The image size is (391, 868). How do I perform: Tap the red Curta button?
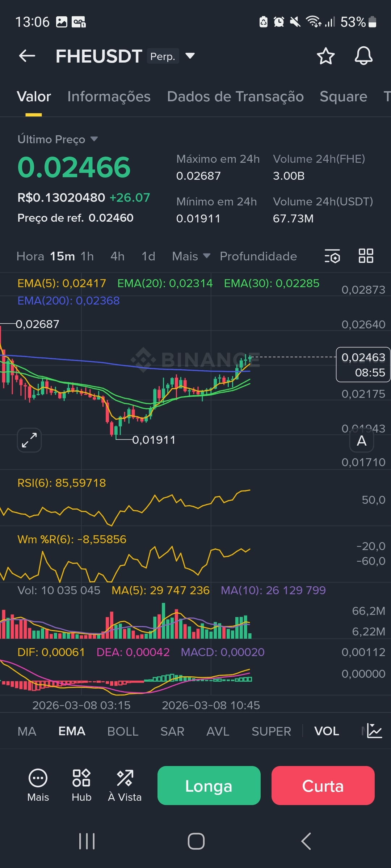pyautogui.click(x=323, y=786)
